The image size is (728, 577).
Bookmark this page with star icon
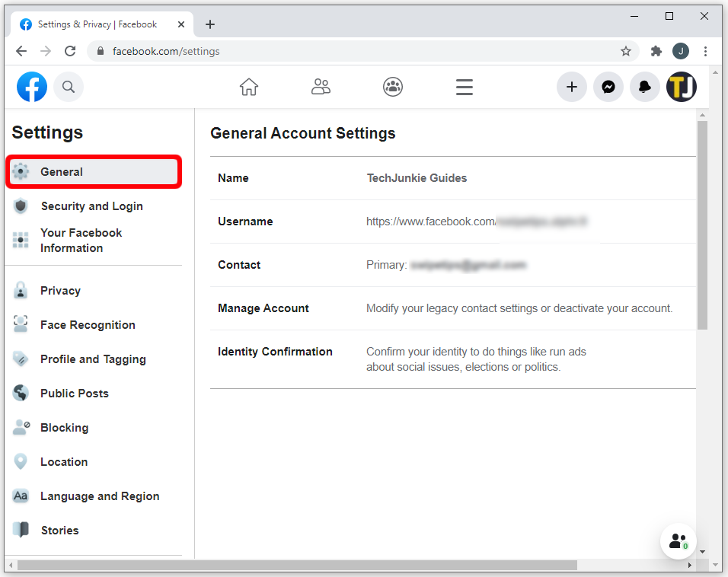626,51
